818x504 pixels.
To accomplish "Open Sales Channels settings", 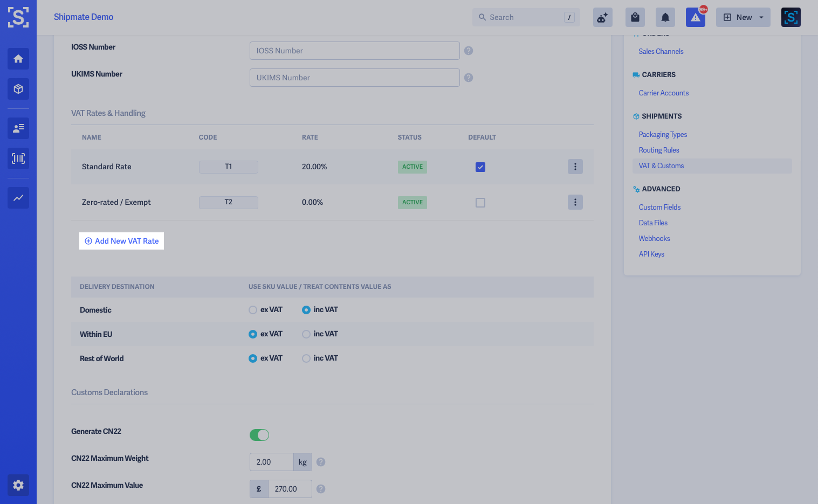I will pyautogui.click(x=661, y=51).
